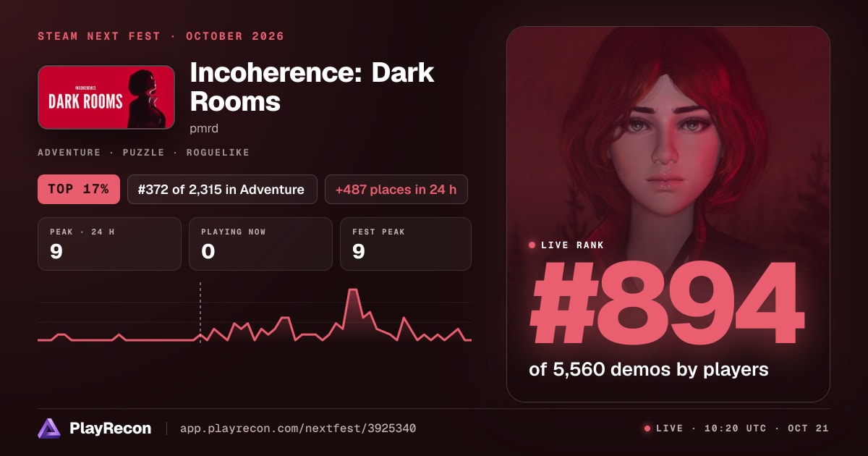Click the red live dot in the footer
868x456 pixels.
coord(647,428)
